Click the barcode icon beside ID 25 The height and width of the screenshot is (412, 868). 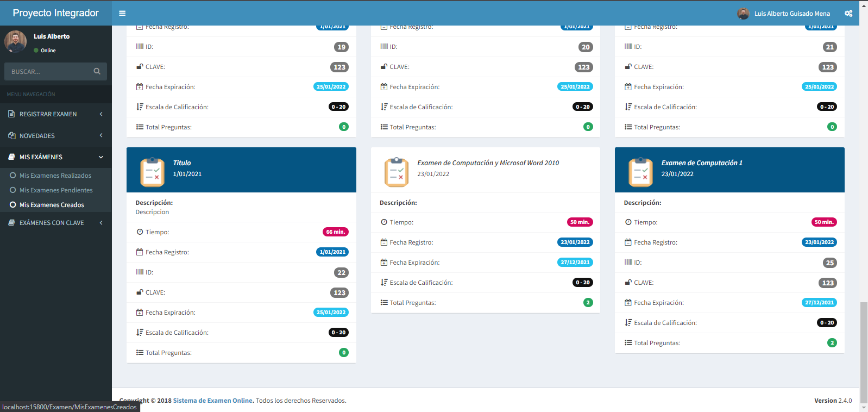tap(628, 263)
